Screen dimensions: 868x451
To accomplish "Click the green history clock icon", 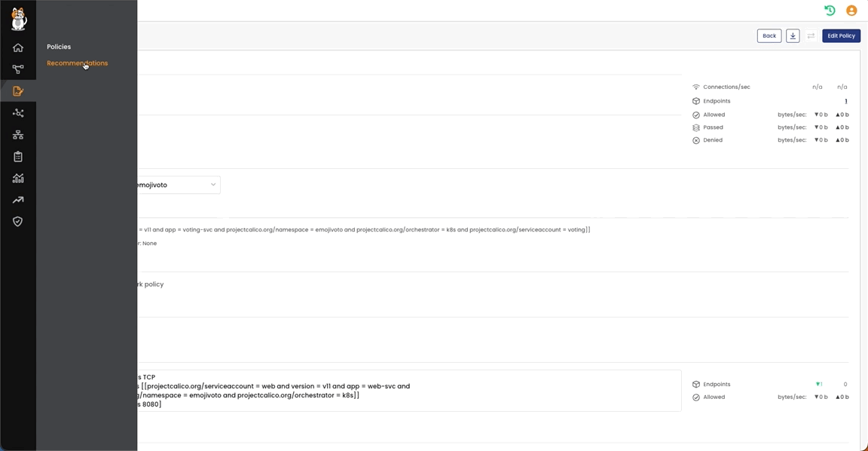I will 830,10.
